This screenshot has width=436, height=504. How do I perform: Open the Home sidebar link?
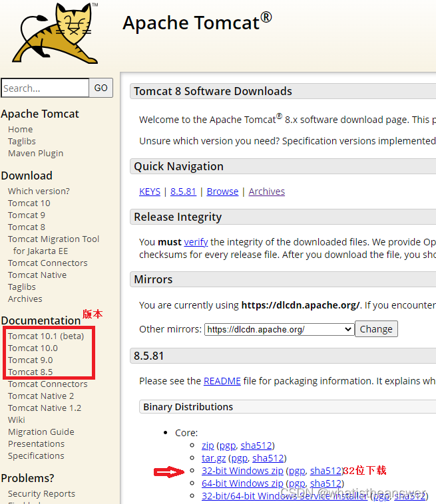[20, 129]
